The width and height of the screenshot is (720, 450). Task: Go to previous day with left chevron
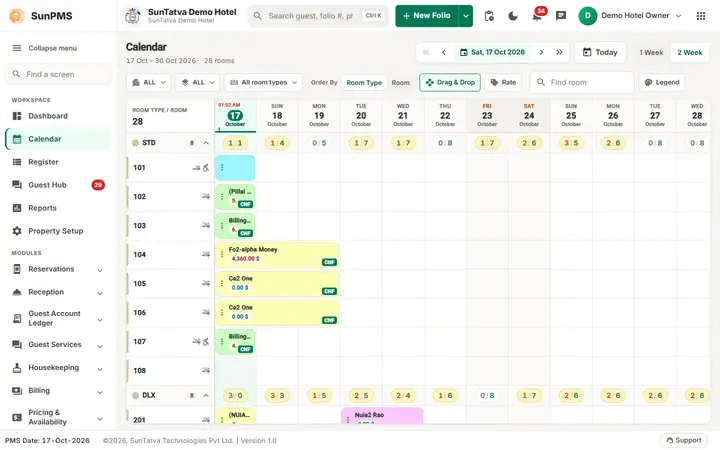[444, 52]
